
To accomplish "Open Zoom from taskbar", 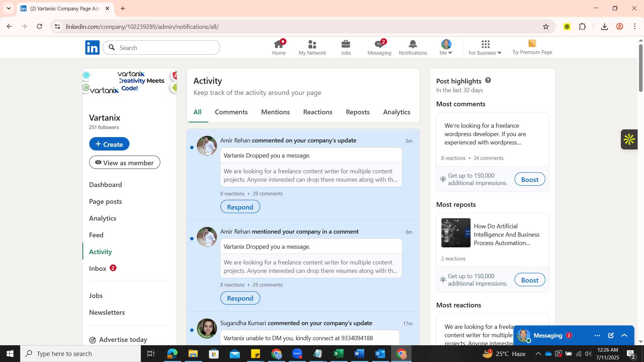I will [297, 354].
